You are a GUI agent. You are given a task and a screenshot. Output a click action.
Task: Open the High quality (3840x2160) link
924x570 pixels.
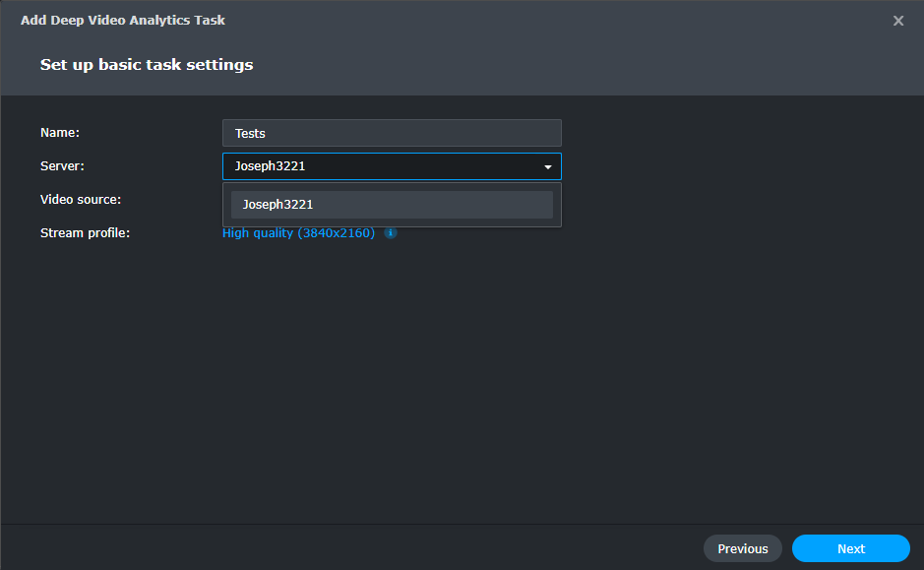(298, 233)
